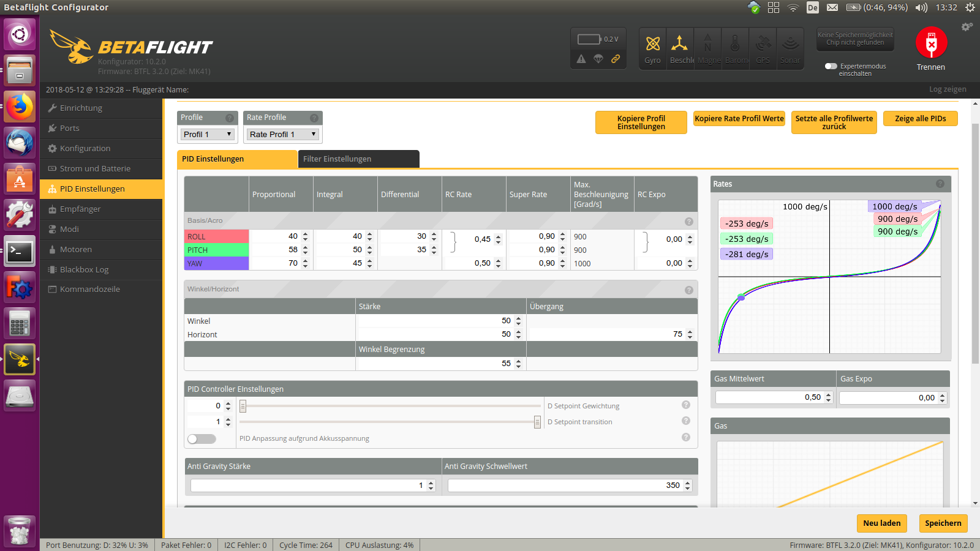Toggle the Expertenmodus switch

[x=831, y=66]
